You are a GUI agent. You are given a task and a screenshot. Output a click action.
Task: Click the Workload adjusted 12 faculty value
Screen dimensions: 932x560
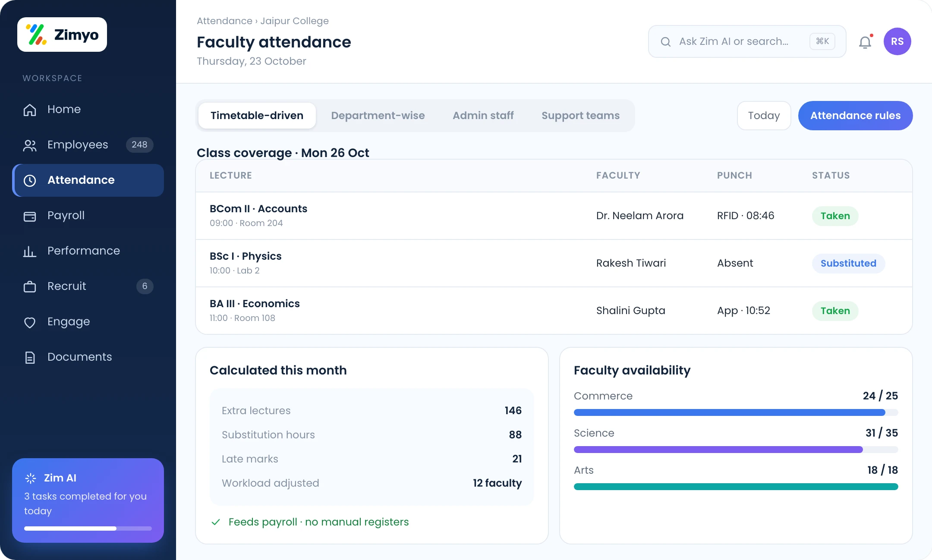pos(497,483)
